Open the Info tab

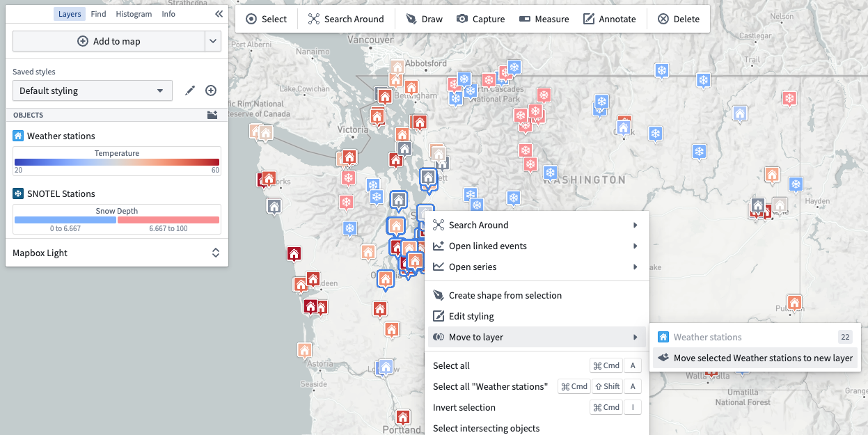pyautogui.click(x=168, y=14)
